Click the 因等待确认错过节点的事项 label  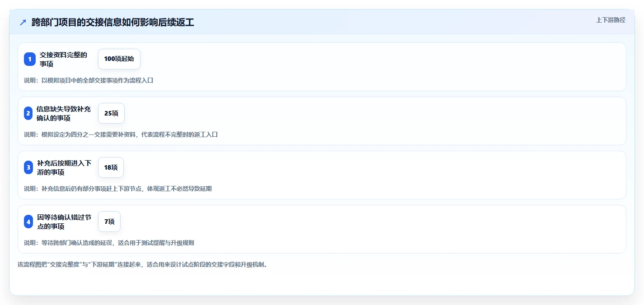[64, 222]
